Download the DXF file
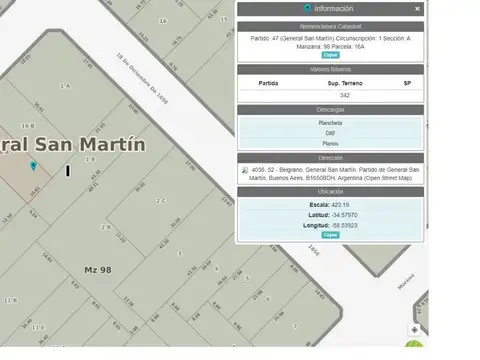The width and height of the screenshot is (480, 360). [330, 133]
